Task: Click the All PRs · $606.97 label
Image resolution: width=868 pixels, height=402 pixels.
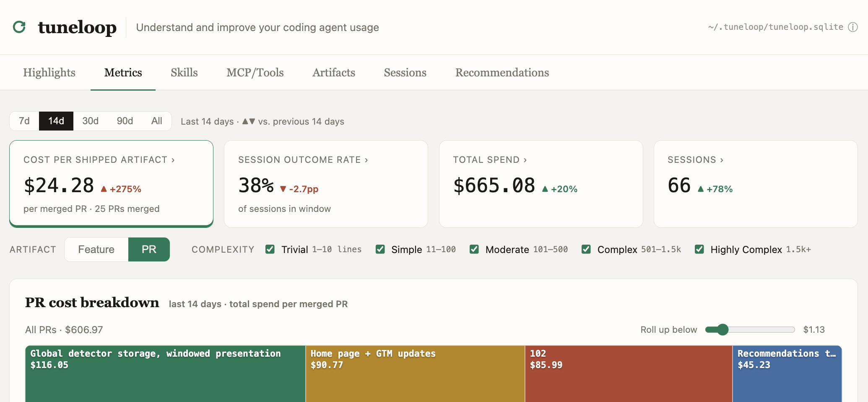Action: [64, 330]
